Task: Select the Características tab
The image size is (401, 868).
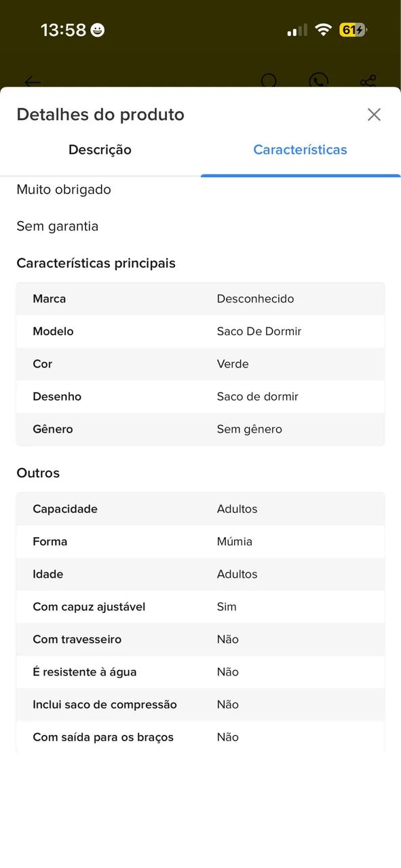Action: click(300, 150)
